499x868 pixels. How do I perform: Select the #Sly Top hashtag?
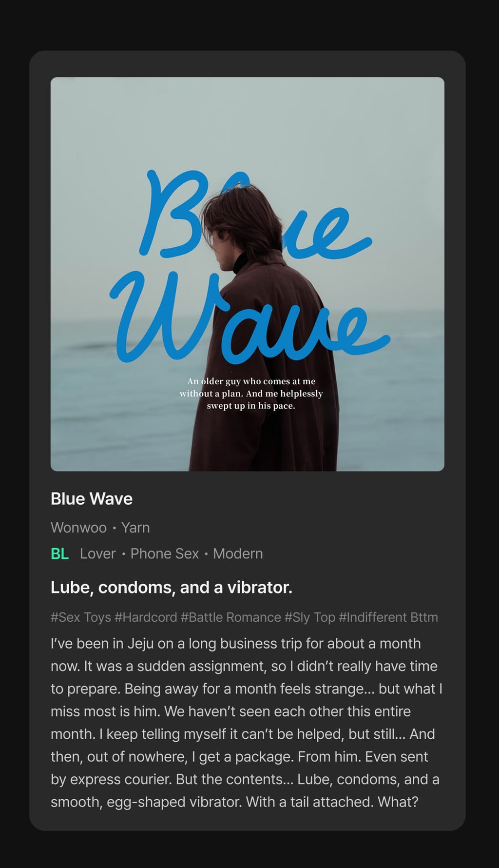click(x=310, y=617)
